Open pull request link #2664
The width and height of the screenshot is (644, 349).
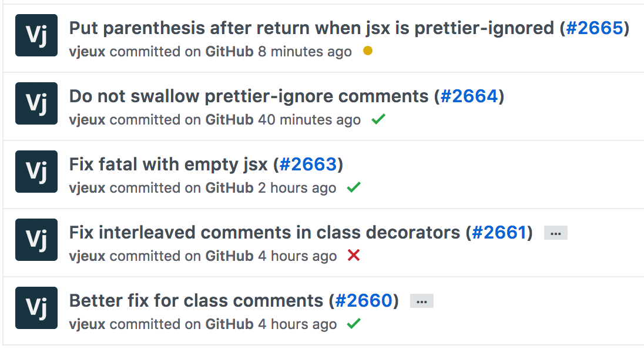(469, 96)
